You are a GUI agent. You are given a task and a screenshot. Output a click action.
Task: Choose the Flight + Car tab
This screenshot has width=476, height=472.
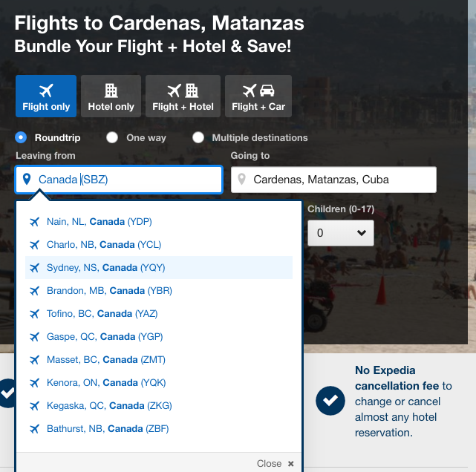(x=258, y=96)
